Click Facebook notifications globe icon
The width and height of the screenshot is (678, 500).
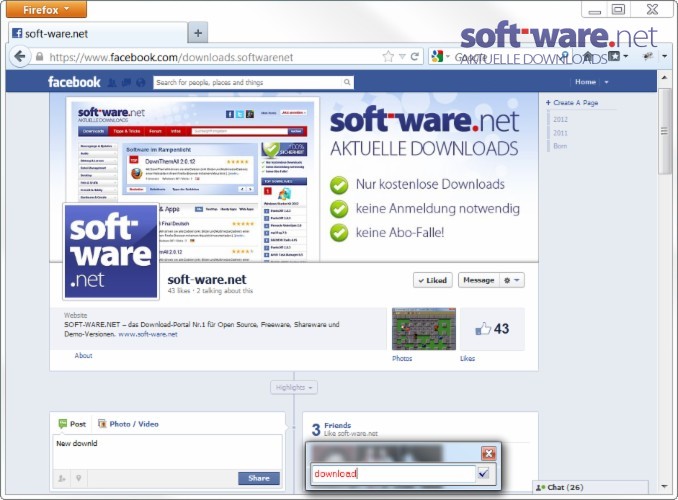(x=141, y=82)
